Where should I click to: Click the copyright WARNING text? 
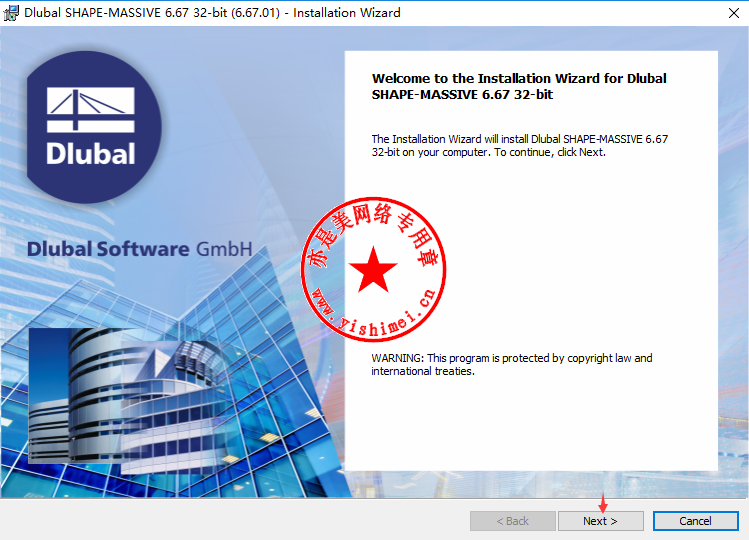512,365
